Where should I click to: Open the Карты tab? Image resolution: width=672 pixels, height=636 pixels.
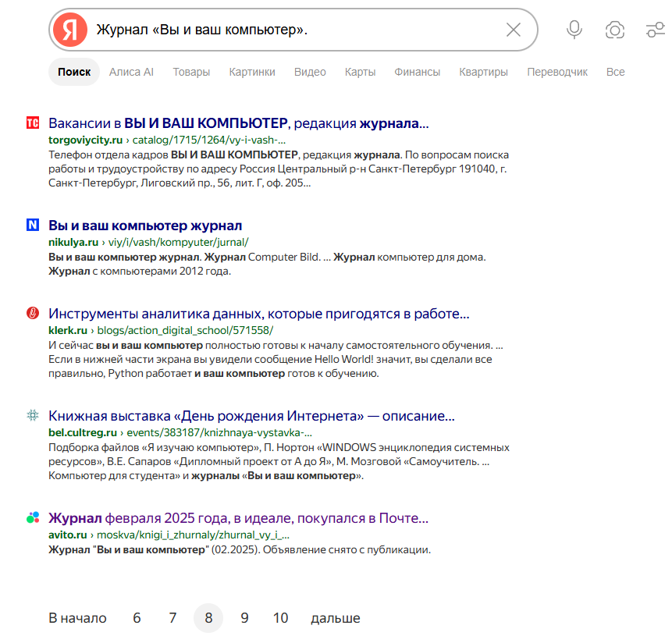click(x=360, y=72)
